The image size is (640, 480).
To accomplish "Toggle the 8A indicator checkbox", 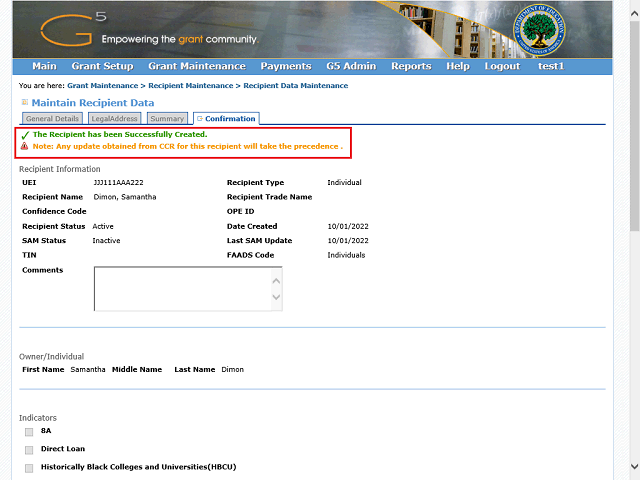I will [x=29, y=431].
